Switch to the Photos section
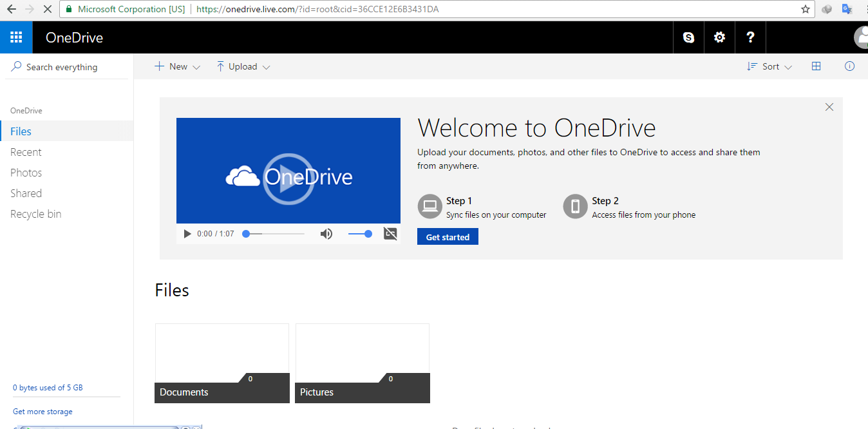 click(x=26, y=172)
